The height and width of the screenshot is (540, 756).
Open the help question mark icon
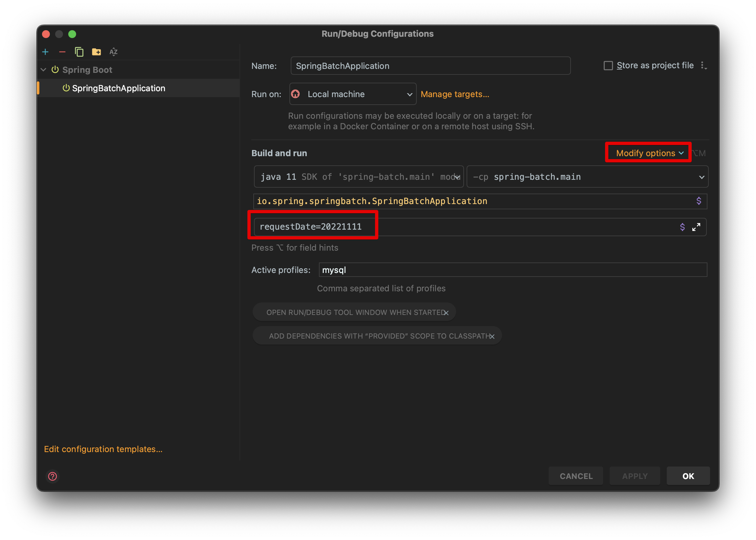(52, 476)
